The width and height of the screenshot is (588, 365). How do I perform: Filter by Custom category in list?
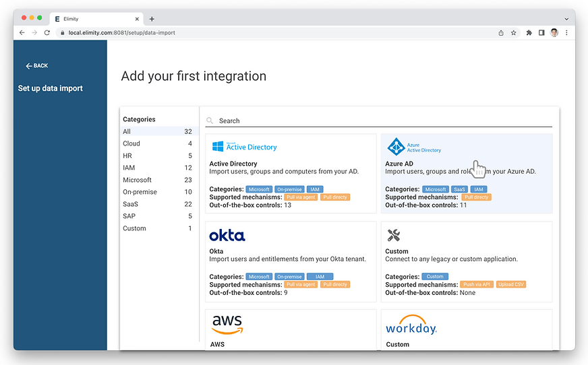click(158, 228)
